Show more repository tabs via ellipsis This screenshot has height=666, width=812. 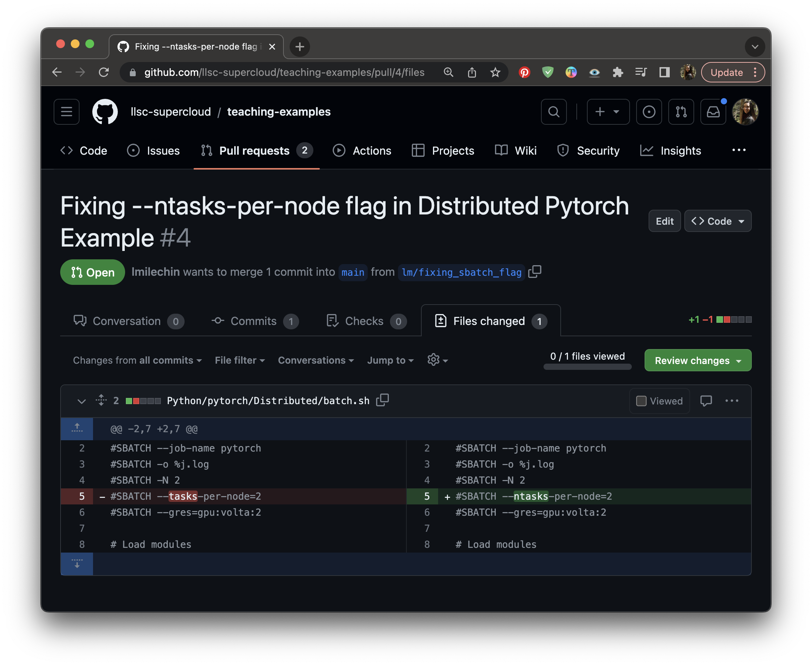click(x=739, y=150)
